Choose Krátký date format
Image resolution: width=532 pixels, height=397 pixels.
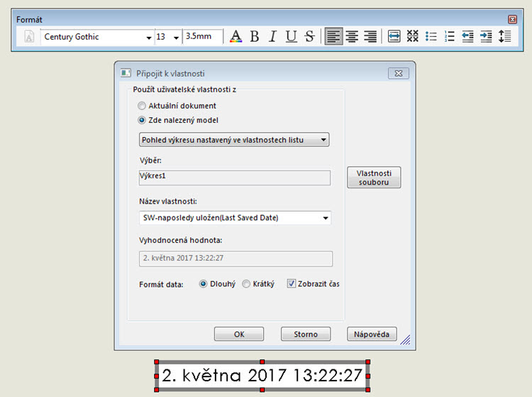[246, 284]
